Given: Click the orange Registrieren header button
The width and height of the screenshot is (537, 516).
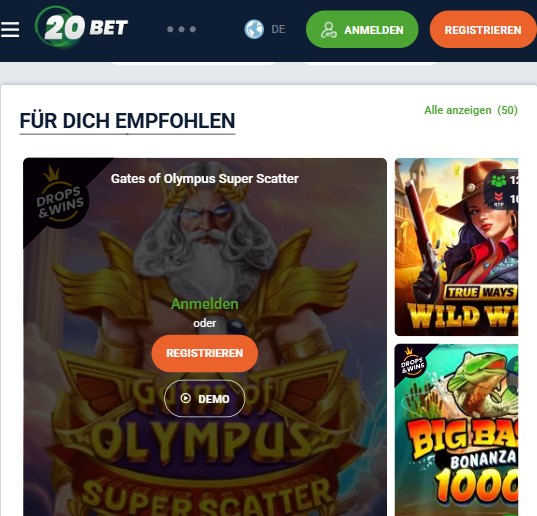Looking at the screenshot, I should [x=483, y=29].
